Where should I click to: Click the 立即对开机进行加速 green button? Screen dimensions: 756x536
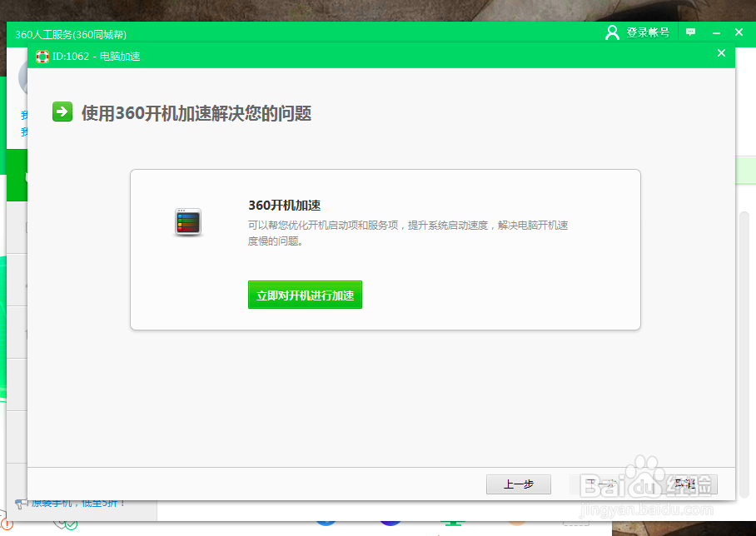click(305, 295)
